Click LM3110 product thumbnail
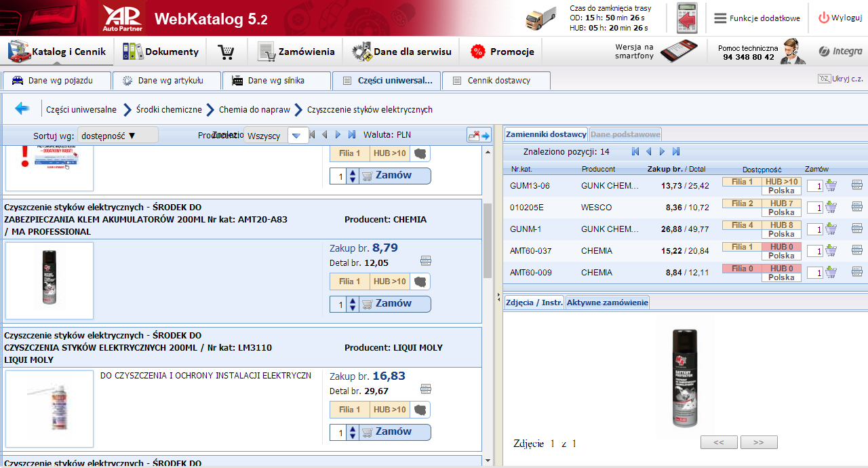The width and height of the screenshot is (868, 468). pyautogui.click(x=50, y=409)
